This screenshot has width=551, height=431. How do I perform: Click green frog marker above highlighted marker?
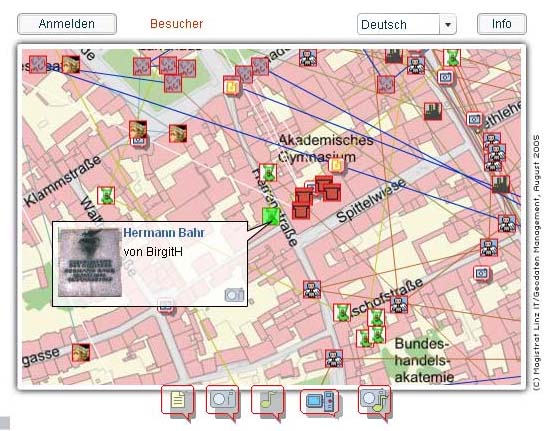point(268,172)
